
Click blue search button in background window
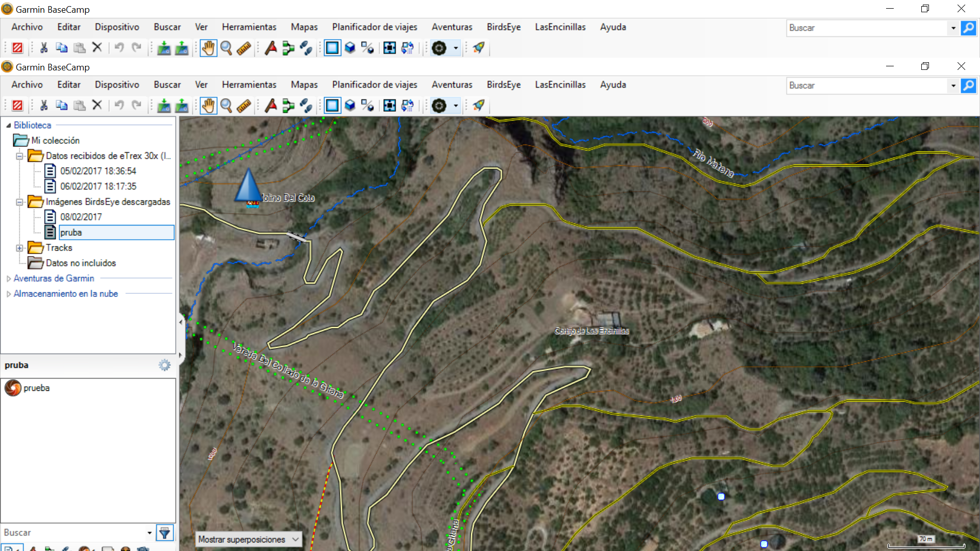pyautogui.click(x=968, y=28)
